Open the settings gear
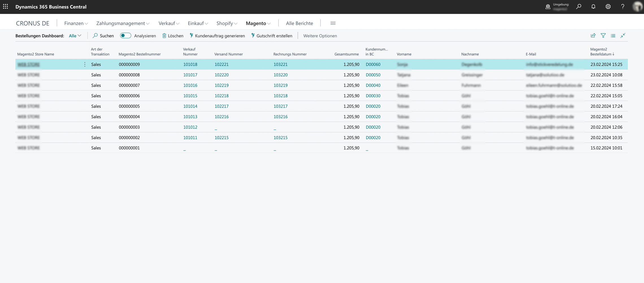Viewport: 644px width, 283px height. click(608, 7)
